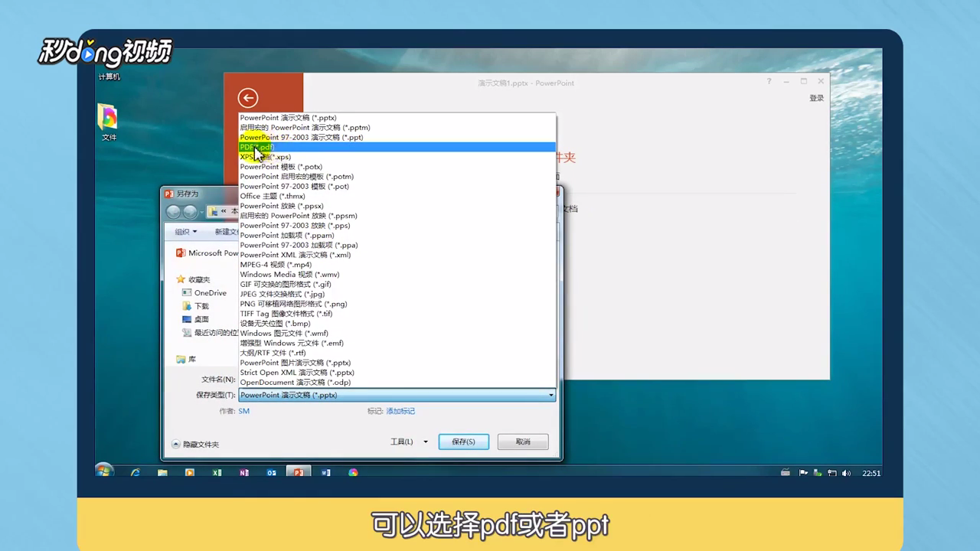Viewport: 980px width, 551px height.
Task: Choose PowerPoint 演示文稿 (*.pptx) format
Action: click(397, 118)
